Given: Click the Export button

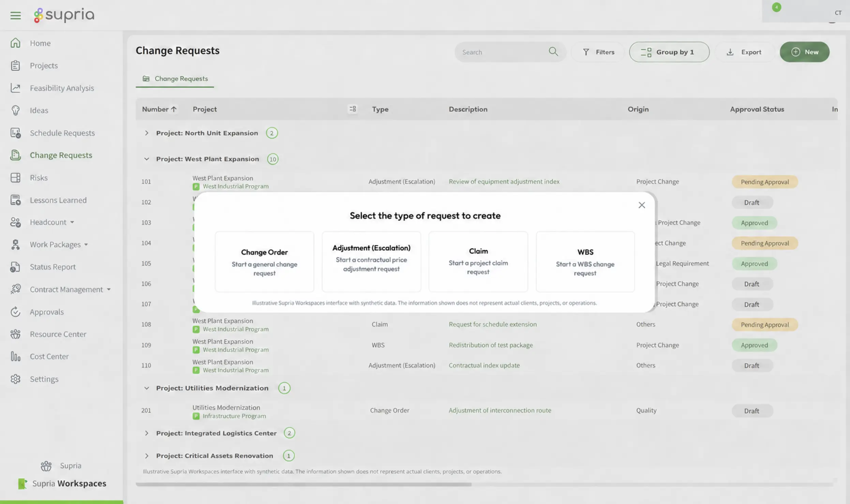Looking at the screenshot, I should tap(745, 52).
